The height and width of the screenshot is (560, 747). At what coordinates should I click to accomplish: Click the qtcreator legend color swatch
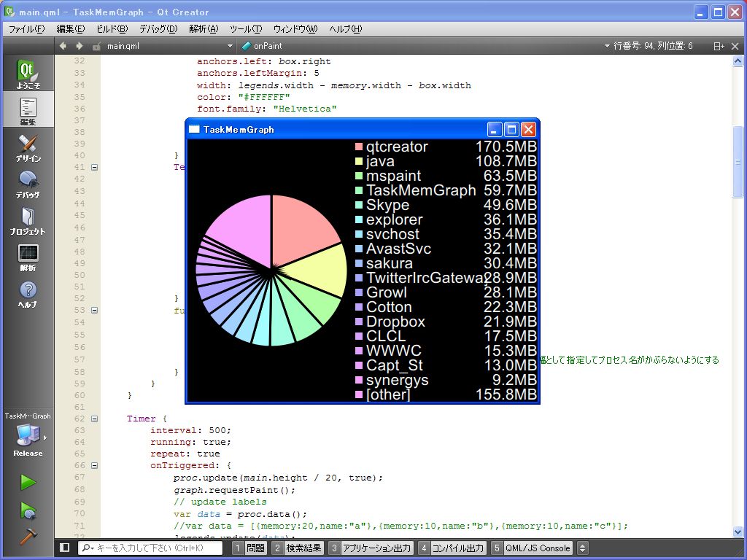tap(359, 146)
